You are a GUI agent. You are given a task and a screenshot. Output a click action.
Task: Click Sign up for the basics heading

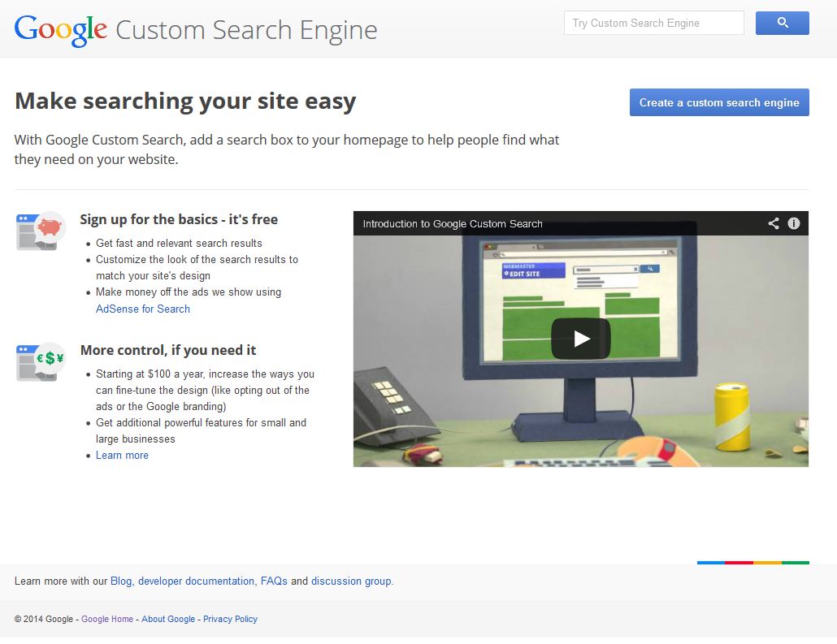point(179,219)
